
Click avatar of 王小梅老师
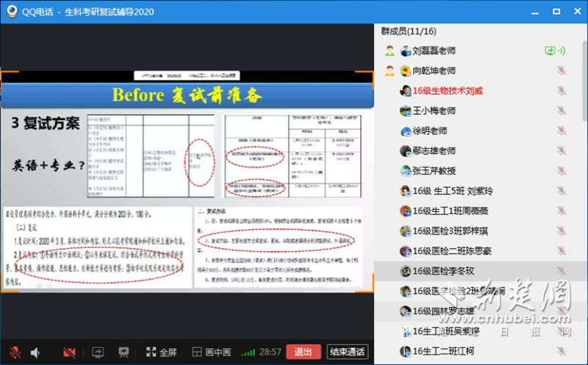tap(405, 111)
